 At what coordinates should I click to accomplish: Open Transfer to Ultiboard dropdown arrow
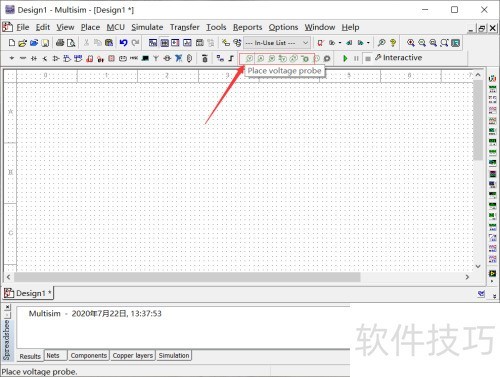340,43
